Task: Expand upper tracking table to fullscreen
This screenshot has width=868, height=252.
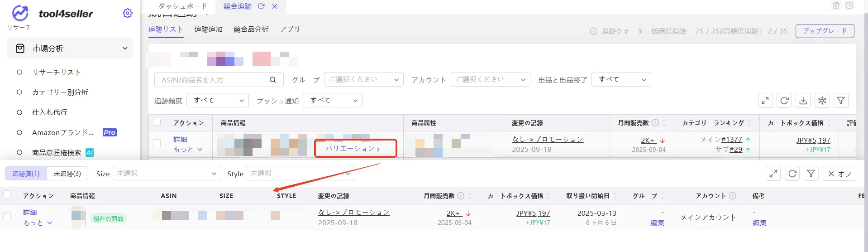Action: pos(765,101)
